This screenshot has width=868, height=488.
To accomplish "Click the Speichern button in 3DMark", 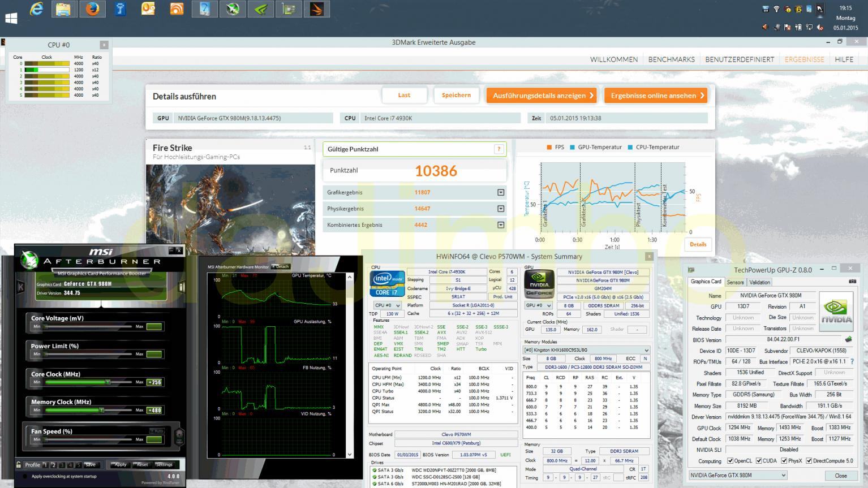I will (456, 95).
